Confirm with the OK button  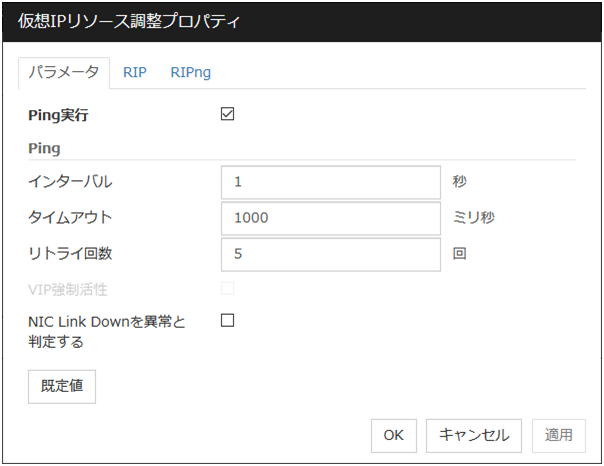[x=393, y=435]
